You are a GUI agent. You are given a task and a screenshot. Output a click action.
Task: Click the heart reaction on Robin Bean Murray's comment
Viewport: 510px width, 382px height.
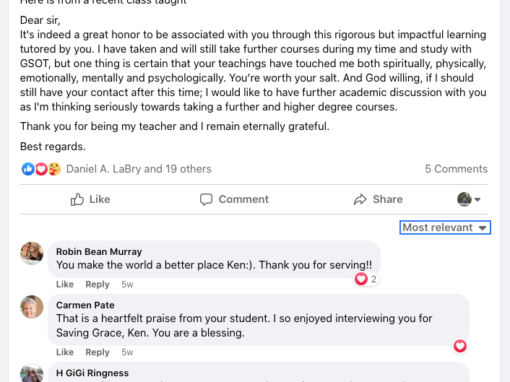pyautogui.click(x=361, y=279)
